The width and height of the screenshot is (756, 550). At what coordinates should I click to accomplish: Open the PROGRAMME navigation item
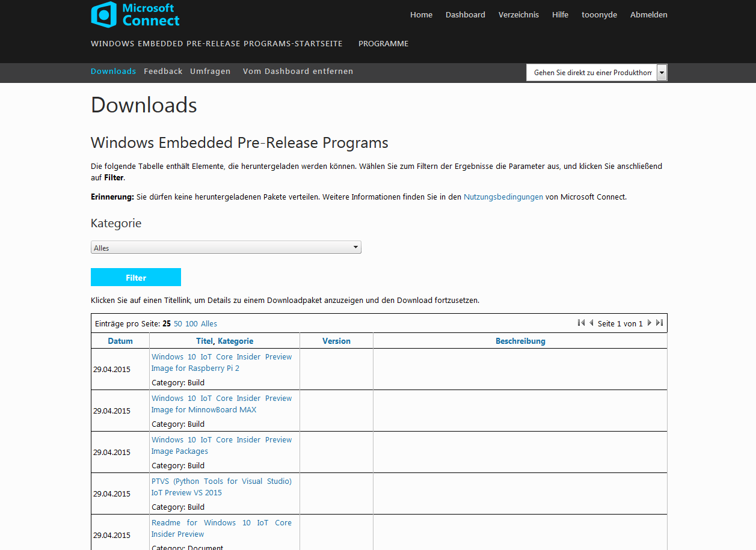click(x=383, y=43)
